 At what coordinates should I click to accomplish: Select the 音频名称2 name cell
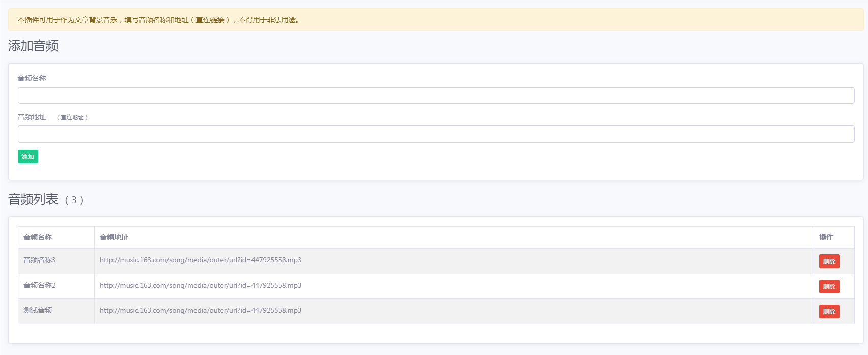56,286
